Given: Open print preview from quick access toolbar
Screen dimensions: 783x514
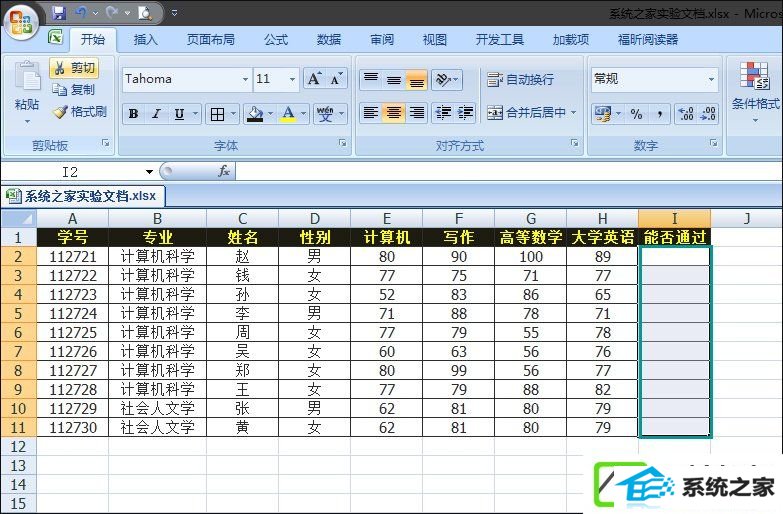Looking at the screenshot, I should [145, 12].
